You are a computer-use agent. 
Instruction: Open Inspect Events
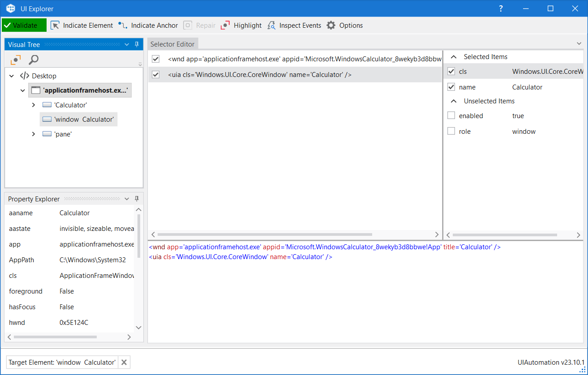pos(294,26)
